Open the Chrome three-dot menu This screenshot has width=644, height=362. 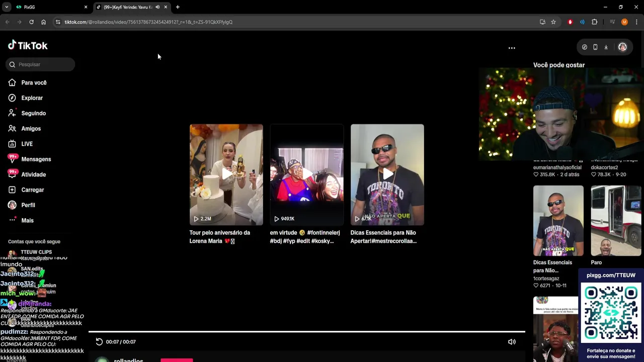[x=636, y=22]
